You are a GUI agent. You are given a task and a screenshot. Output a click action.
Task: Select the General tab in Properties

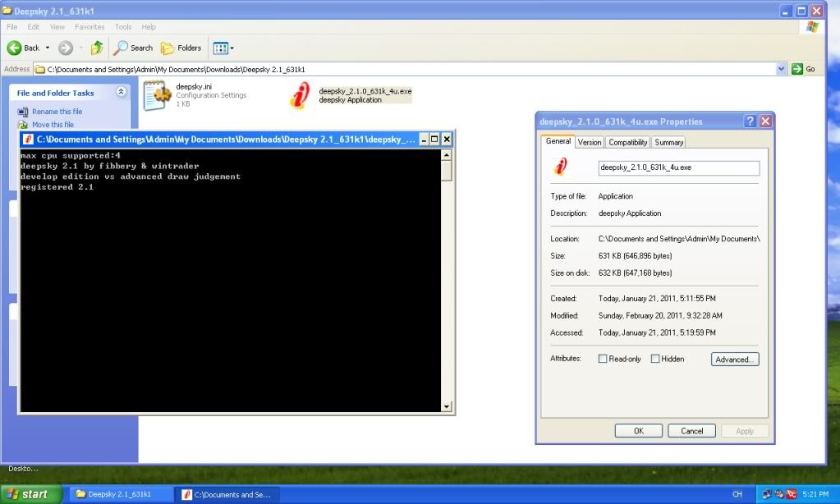coord(558,141)
